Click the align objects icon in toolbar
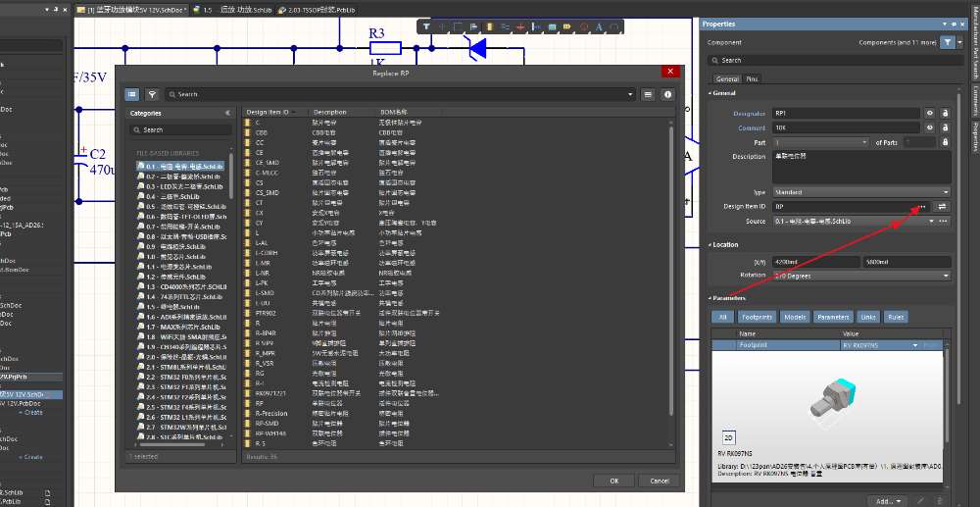The height and width of the screenshot is (507, 980). 473,26
